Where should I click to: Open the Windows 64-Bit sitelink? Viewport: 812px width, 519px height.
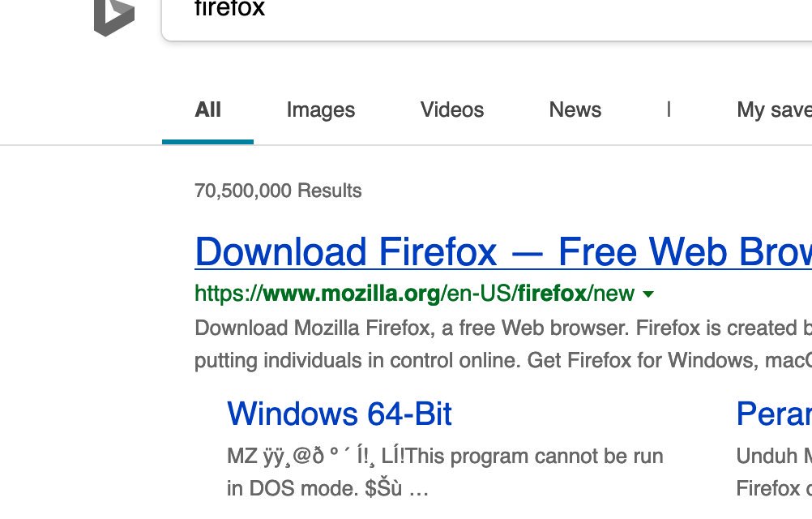[340, 414]
